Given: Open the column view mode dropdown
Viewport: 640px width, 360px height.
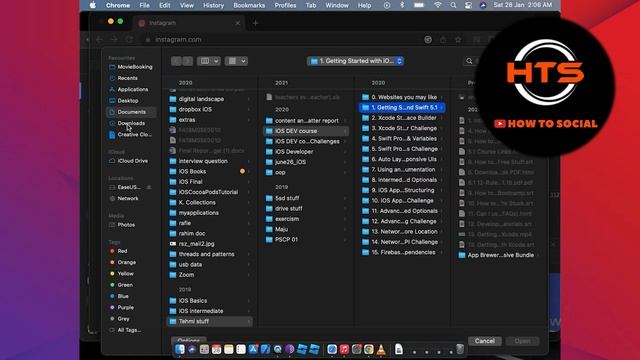Looking at the screenshot, I should [209, 61].
